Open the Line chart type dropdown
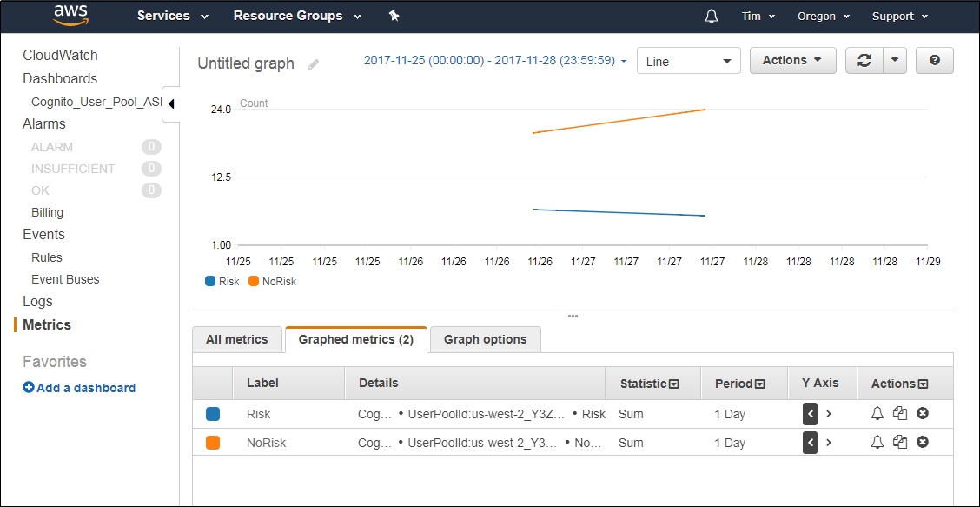 [x=688, y=60]
